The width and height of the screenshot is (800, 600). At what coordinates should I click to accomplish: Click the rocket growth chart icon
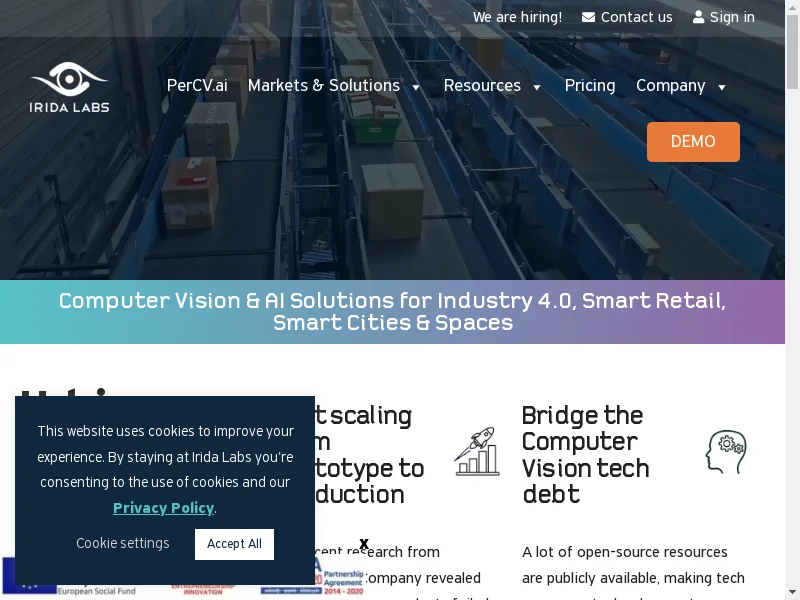tap(477, 452)
